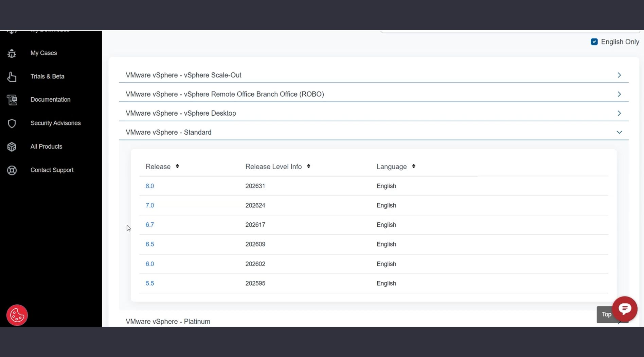Sort table by Release column arrows

tap(177, 166)
